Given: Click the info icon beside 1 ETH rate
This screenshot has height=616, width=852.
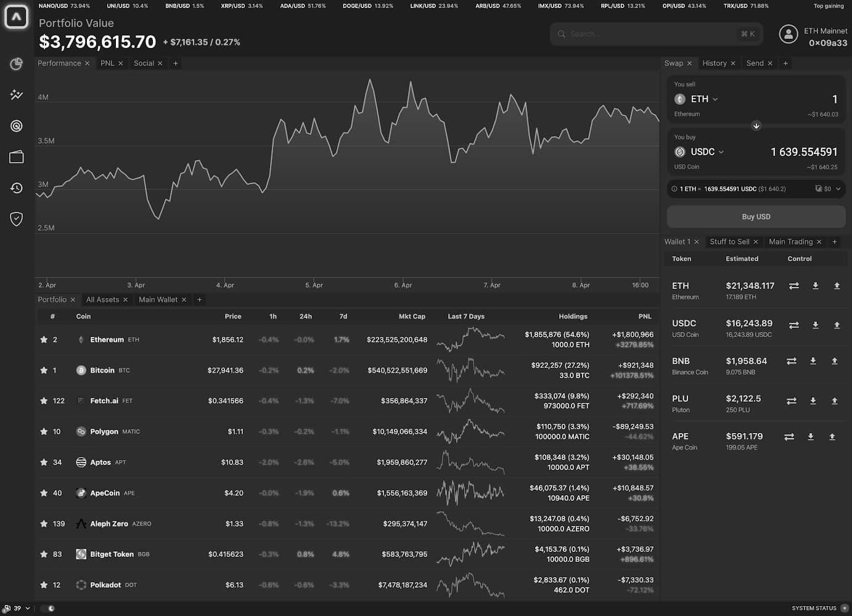Looking at the screenshot, I should coord(674,189).
